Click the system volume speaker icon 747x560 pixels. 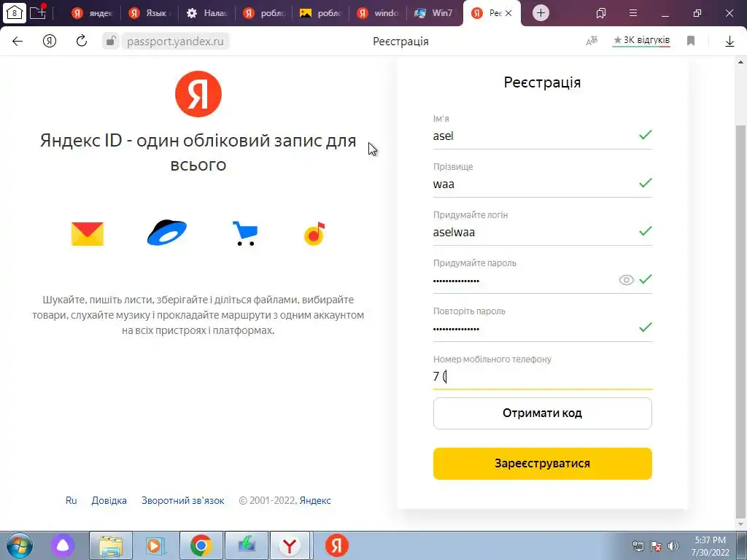tap(673, 546)
